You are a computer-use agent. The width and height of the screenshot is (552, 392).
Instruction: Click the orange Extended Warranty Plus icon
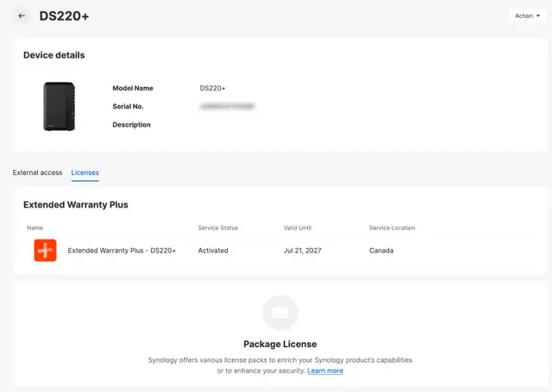[x=45, y=251]
